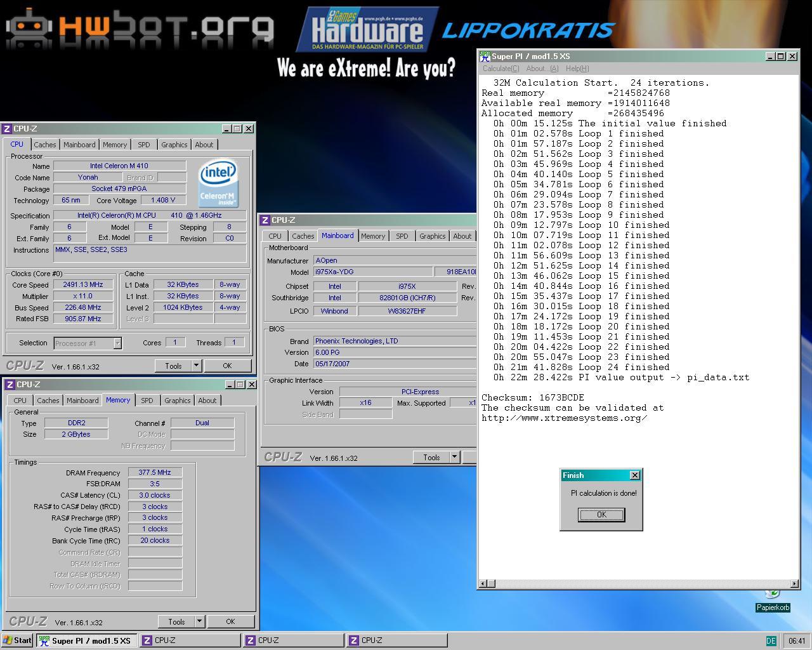Select the About tab in the Memory CPU-Z window
812x650 pixels.
[207, 401]
